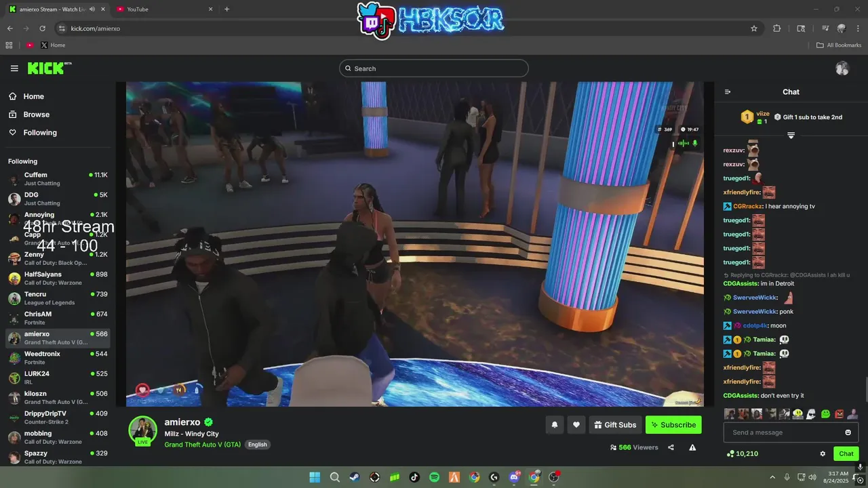Reload the page
This screenshot has width=868, height=488.
coord(42,28)
